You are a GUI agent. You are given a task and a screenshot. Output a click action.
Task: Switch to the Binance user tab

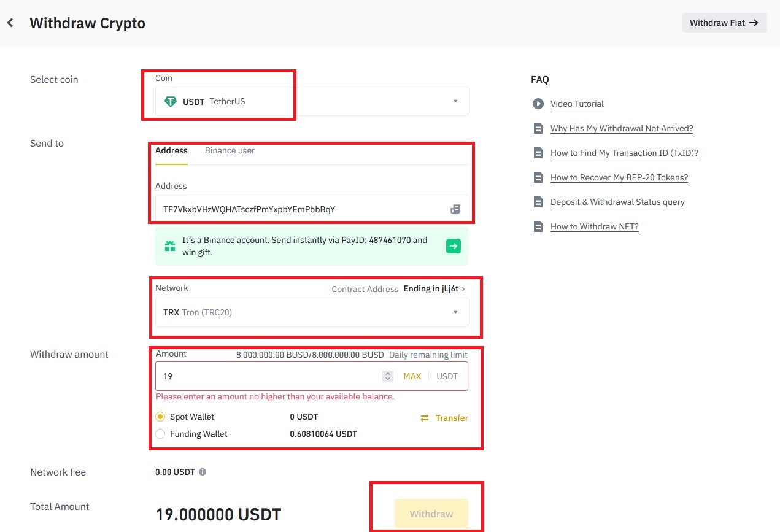coord(230,150)
